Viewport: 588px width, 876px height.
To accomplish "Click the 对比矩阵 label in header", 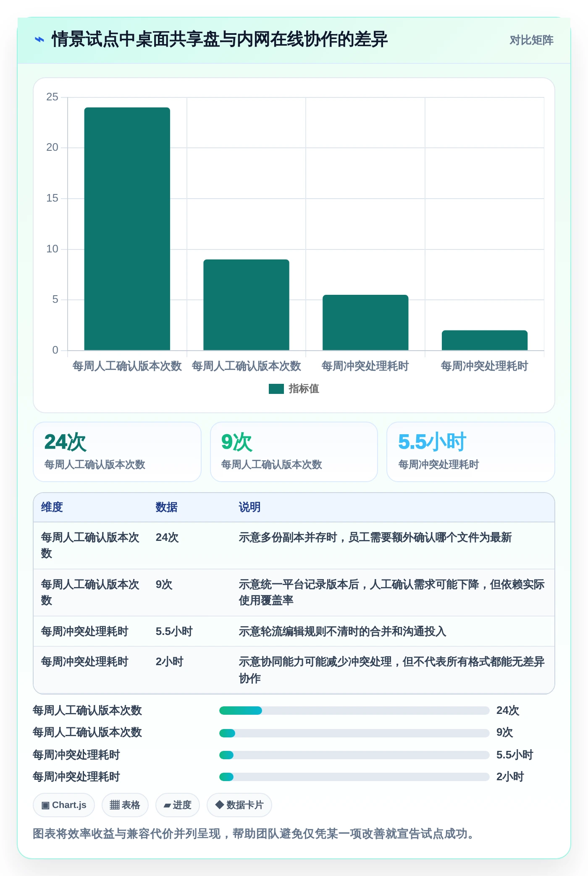I will point(531,40).
